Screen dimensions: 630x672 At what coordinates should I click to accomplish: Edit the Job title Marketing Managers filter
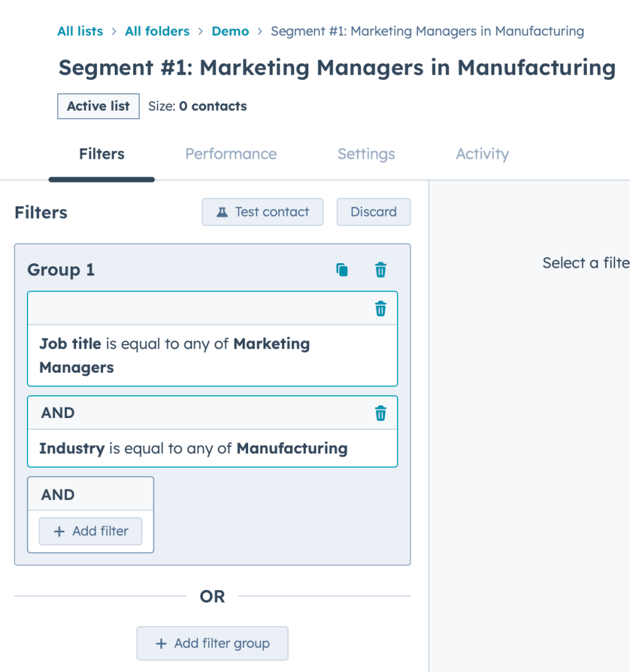213,355
